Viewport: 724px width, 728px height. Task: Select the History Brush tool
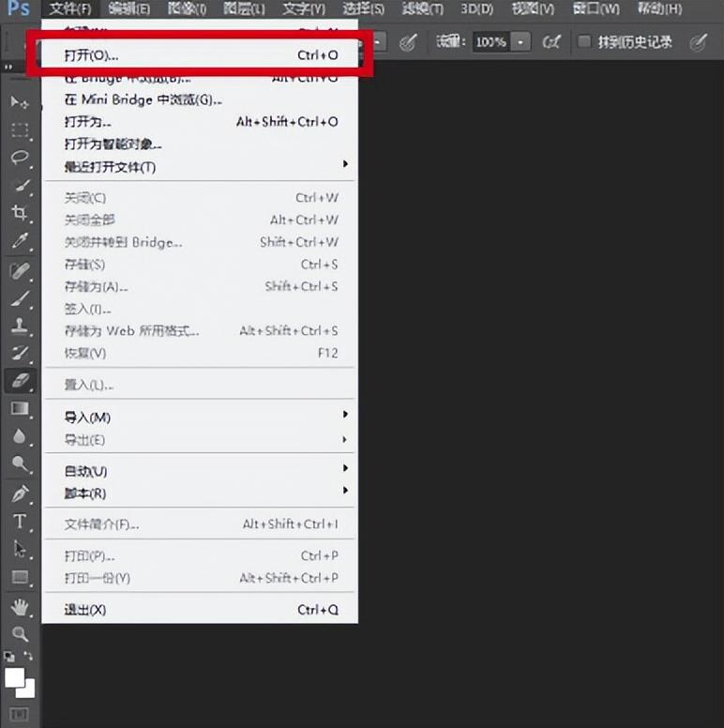point(20,354)
